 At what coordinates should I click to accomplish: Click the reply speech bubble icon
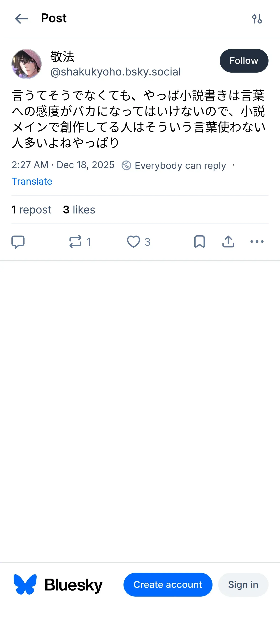click(18, 242)
